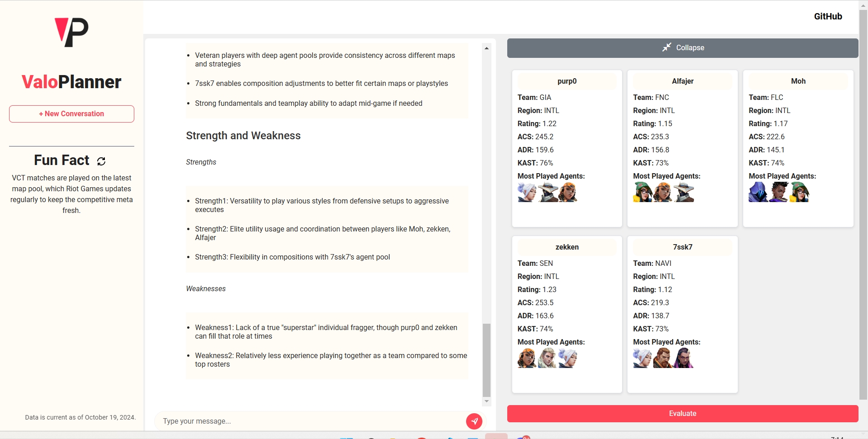This screenshot has width=868, height=439.
Task: Click the Strength3 flexibility bullet point
Action: pyautogui.click(x=292, y=257)
